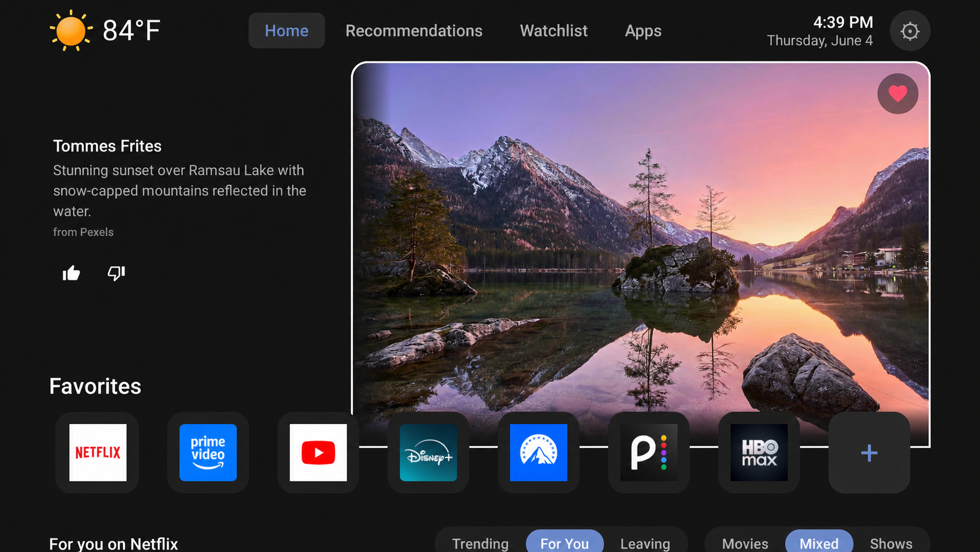Open the Watchlist tab

tap(554, 31)
